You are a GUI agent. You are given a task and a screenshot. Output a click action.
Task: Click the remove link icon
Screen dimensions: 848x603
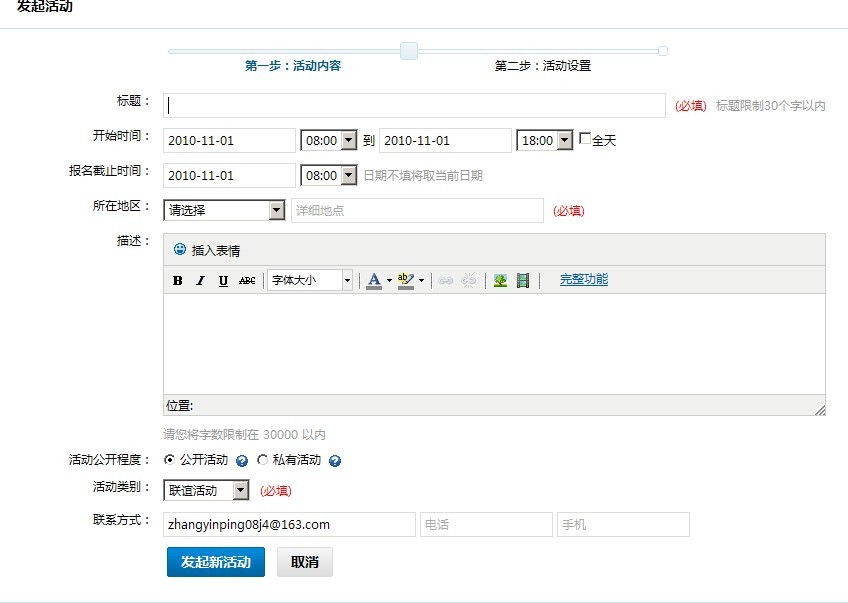point(469,280)
